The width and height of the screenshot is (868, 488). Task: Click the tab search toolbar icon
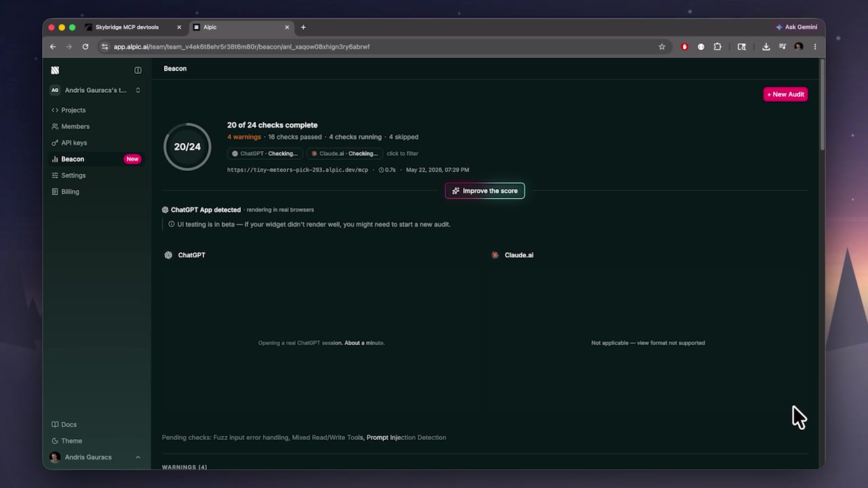pos(742,47)
